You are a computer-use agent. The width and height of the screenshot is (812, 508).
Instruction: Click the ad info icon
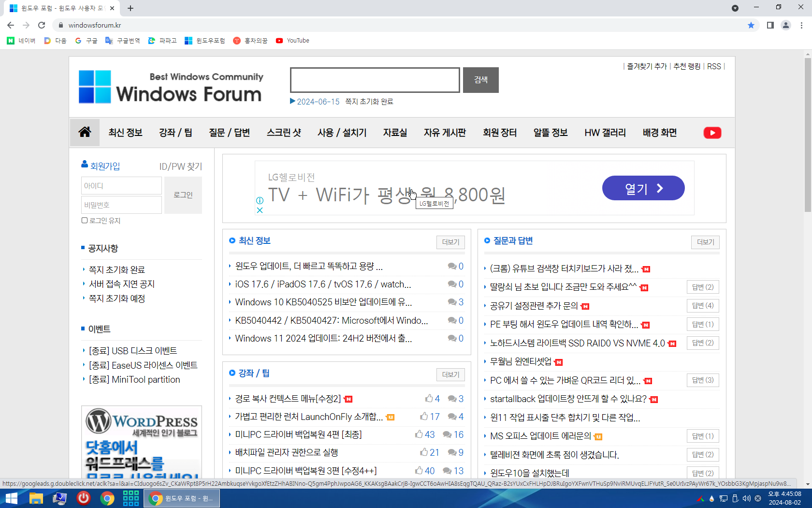pos(260,200)
